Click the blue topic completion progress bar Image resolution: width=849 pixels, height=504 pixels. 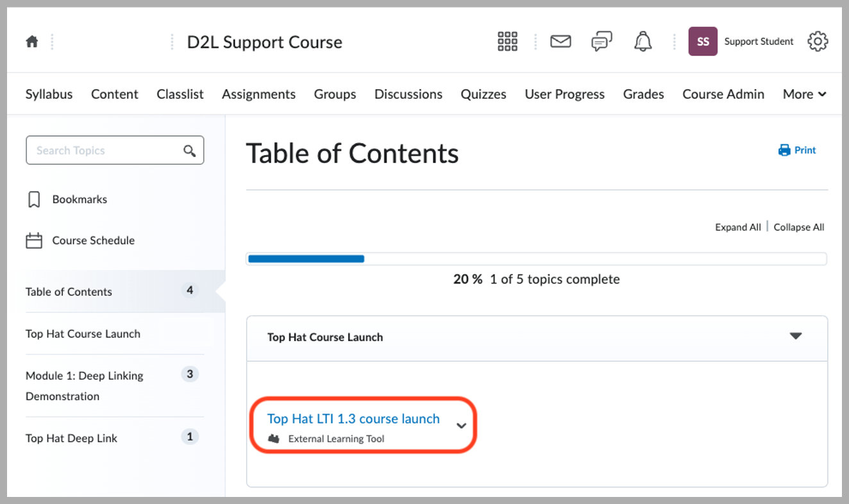(306, 259)
